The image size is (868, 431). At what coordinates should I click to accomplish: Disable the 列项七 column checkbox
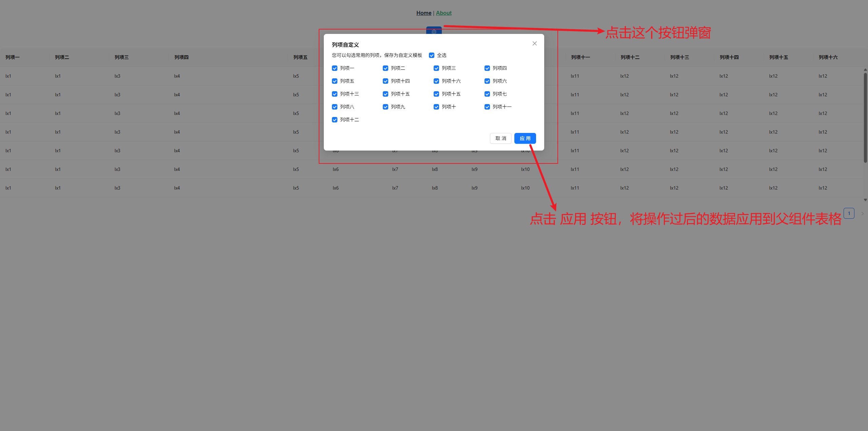pos(487,94)
